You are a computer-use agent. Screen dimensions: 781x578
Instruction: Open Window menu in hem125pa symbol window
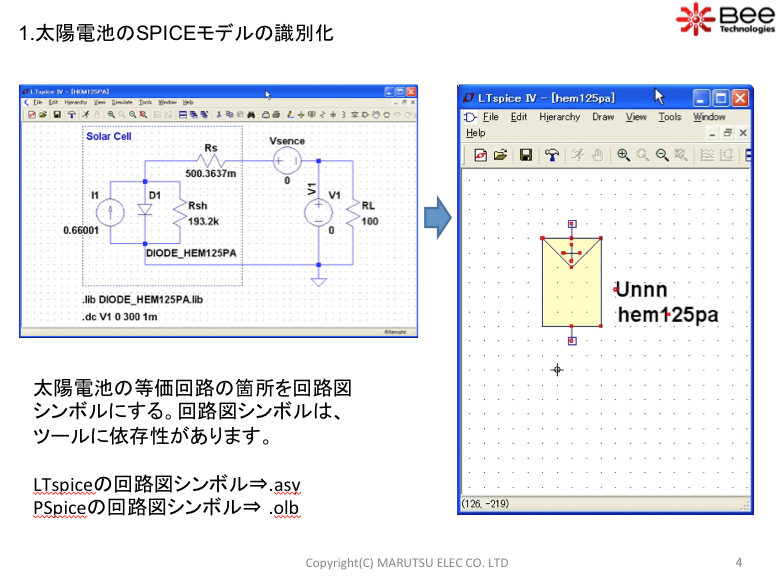(709, 117)
